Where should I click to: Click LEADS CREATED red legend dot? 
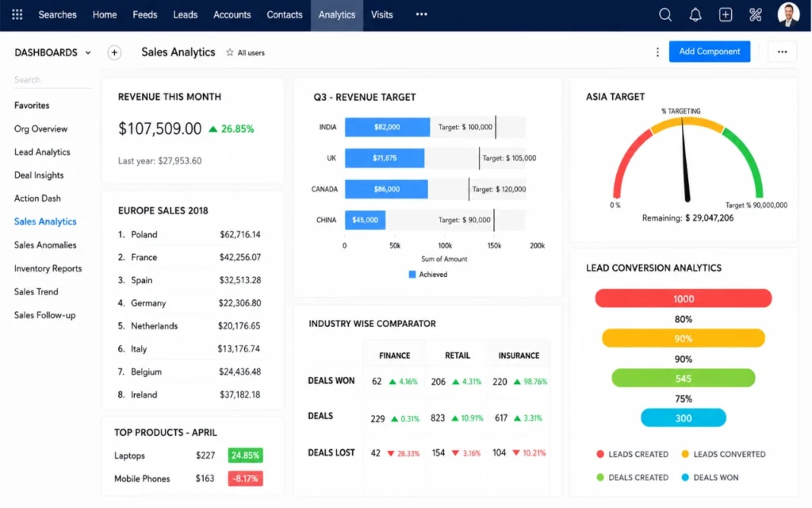600,454
